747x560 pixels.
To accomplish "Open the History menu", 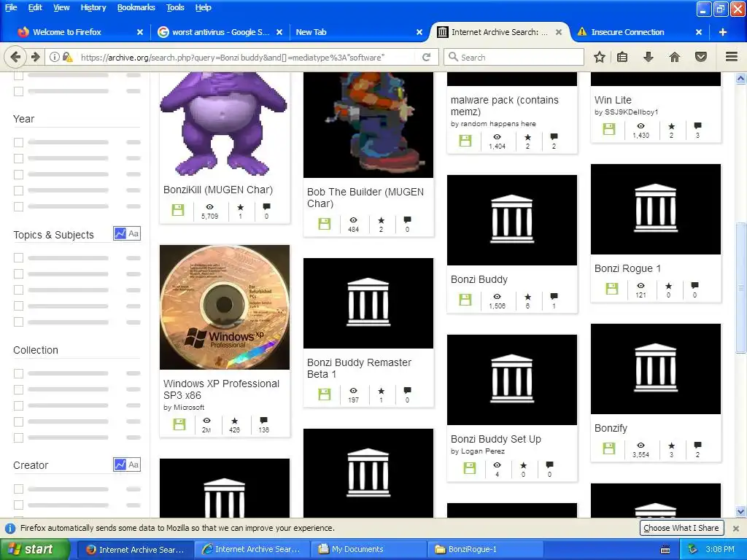I will (93, 7).
